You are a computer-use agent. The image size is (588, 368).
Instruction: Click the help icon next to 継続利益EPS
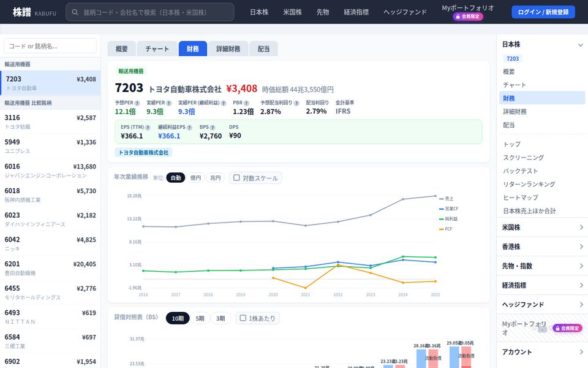click(x=189, y=128)
